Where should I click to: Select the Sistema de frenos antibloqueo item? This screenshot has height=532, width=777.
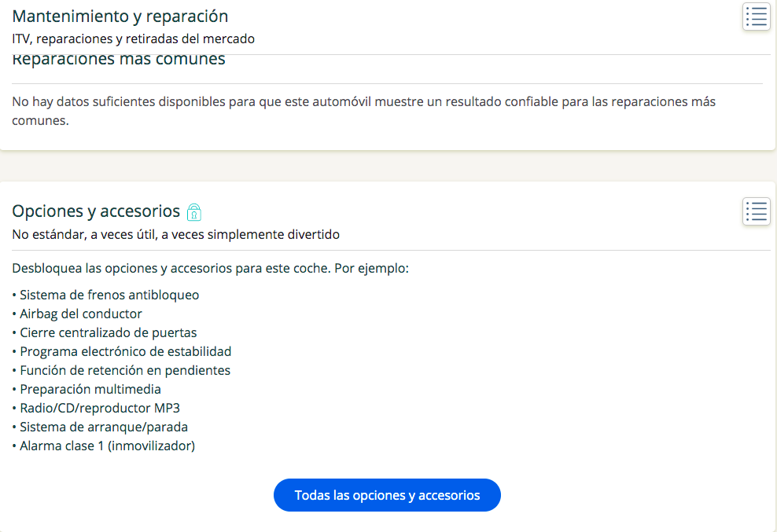pyautogui.click(x=105, y=295)
